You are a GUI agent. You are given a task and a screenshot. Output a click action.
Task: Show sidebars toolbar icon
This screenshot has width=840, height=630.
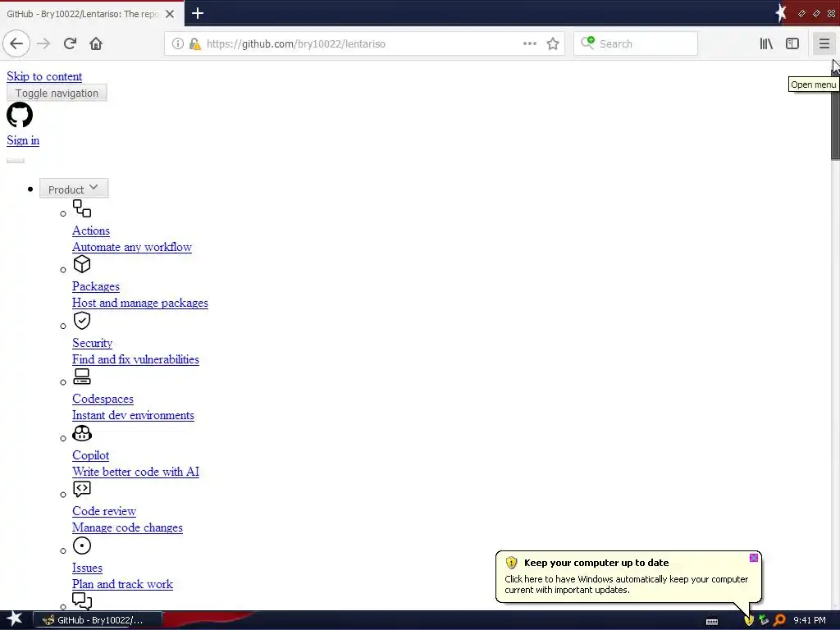792,44
